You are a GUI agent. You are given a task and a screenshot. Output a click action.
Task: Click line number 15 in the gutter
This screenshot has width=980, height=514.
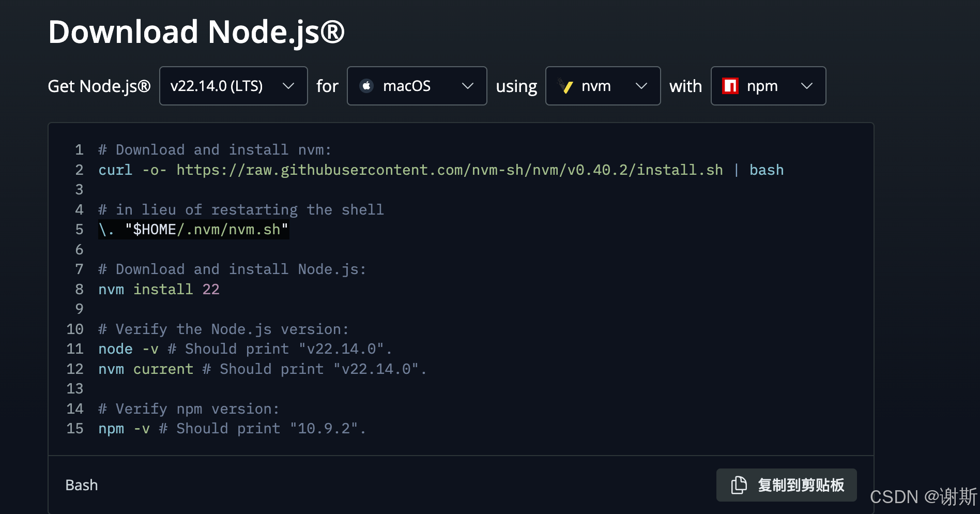(x=75, y=429)
